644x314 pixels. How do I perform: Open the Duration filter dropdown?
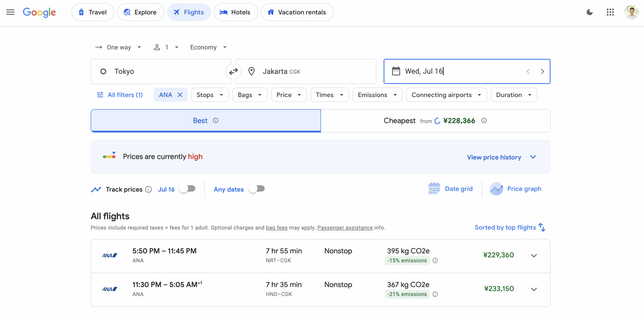pos(514,95)
